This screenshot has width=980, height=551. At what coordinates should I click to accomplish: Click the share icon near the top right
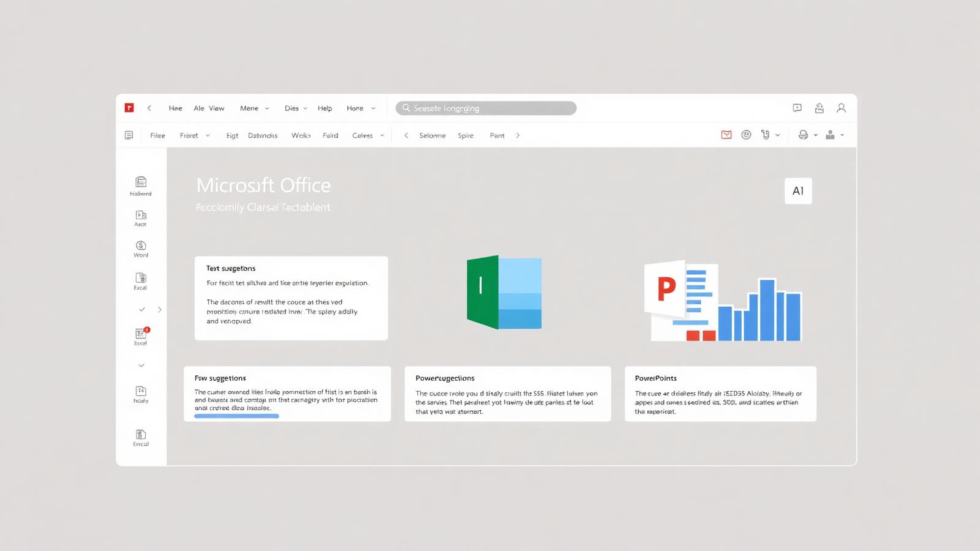pyautogui.click(x=820, y=108)
